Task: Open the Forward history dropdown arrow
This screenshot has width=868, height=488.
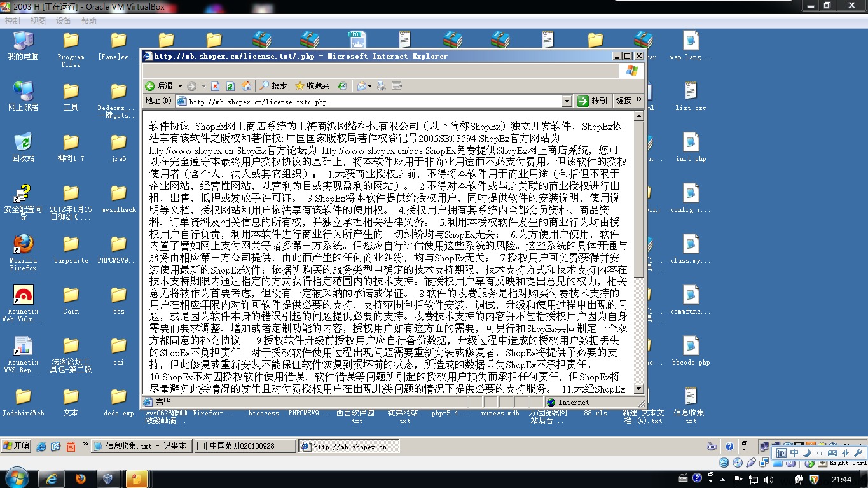Action: tap(203, 86)
